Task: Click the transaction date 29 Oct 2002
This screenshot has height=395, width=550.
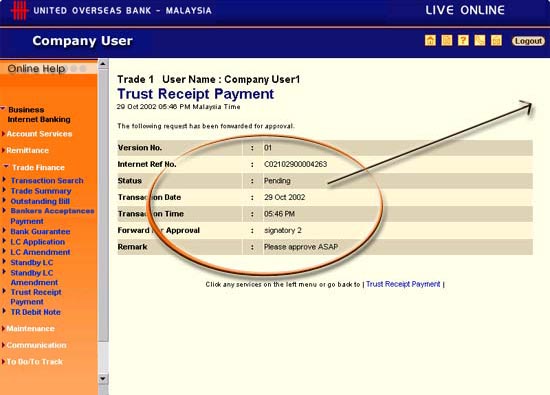Action: coord(284,197)
